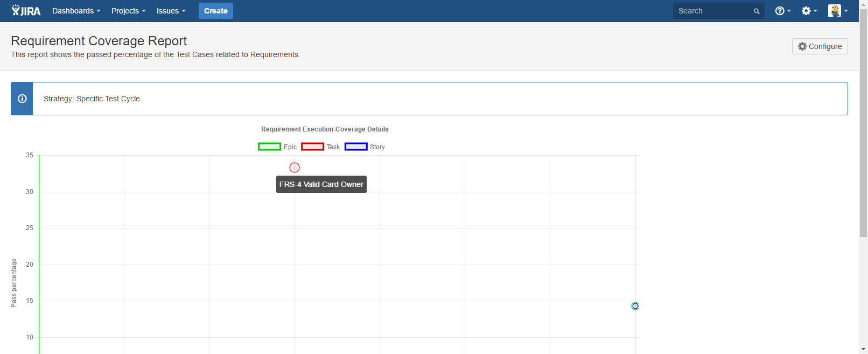
Task: Expand the Issues dropdown
Action: 171,11
